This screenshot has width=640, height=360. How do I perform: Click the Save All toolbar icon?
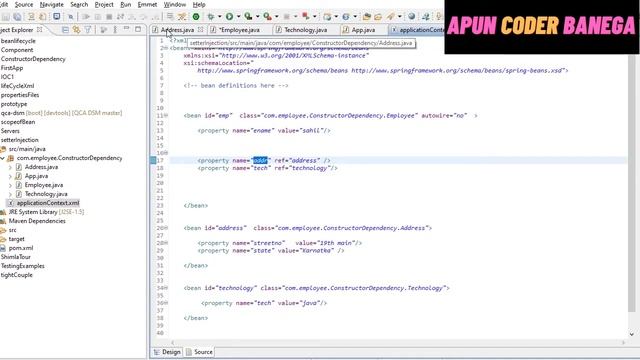[17, 17]
